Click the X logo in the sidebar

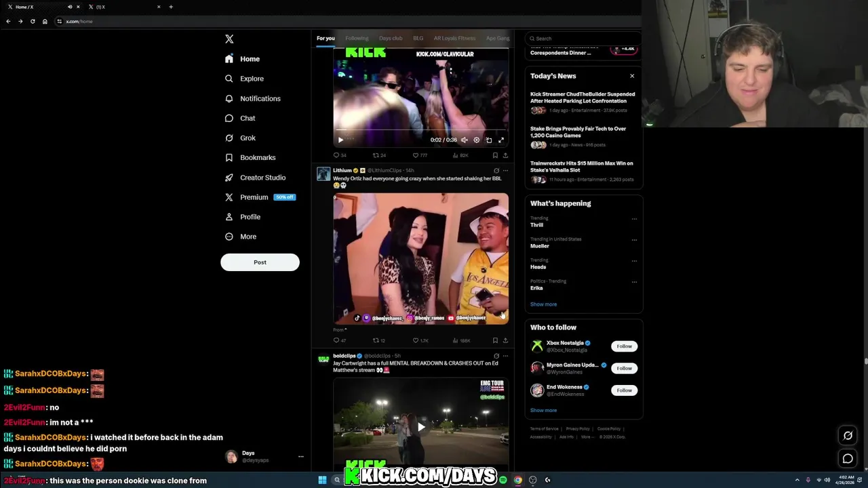click(x=229, y=39)
